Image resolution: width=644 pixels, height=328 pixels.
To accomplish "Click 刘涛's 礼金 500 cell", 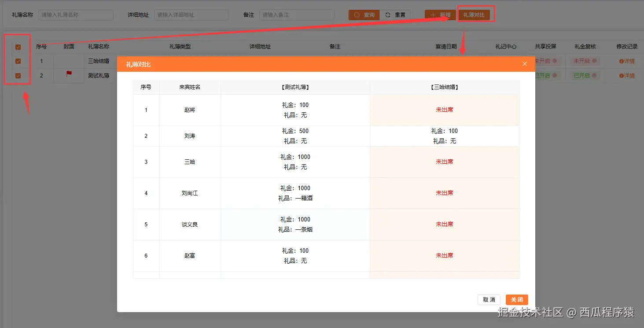I will point(295,136).
